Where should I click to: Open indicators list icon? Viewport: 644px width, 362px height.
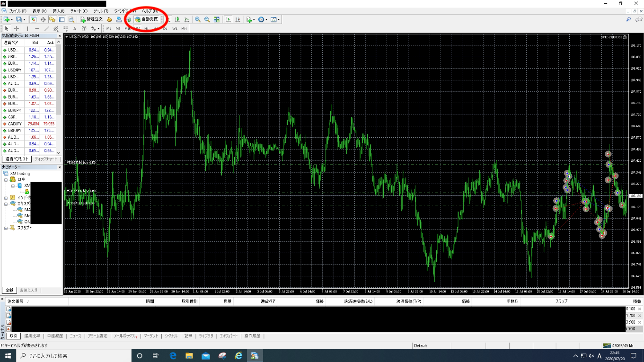249,19
